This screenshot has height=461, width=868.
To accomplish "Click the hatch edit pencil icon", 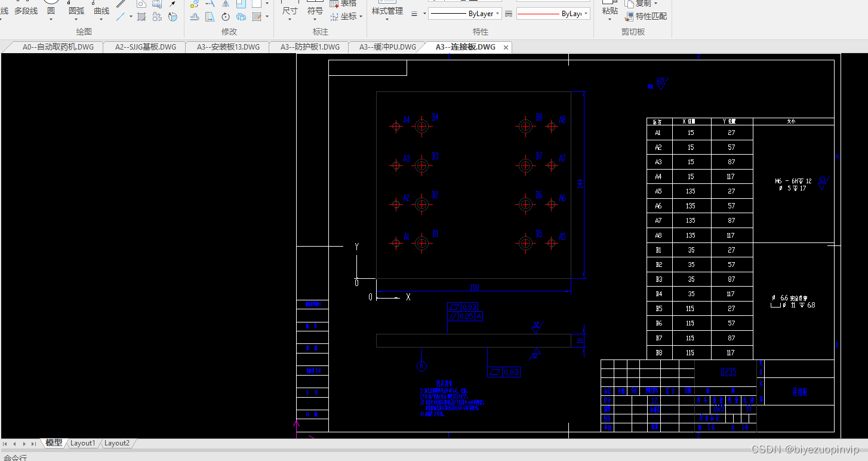I will (257, 17).
